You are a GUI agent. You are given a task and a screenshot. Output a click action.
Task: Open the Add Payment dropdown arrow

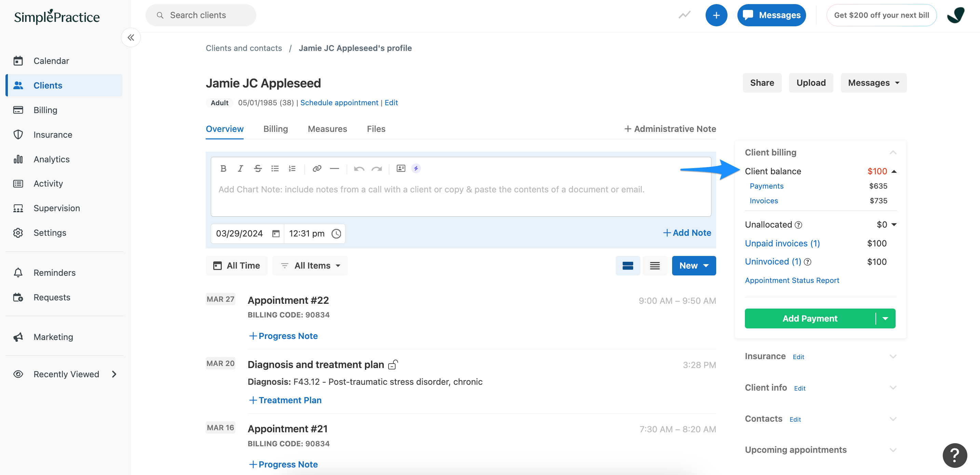point(886,318)
